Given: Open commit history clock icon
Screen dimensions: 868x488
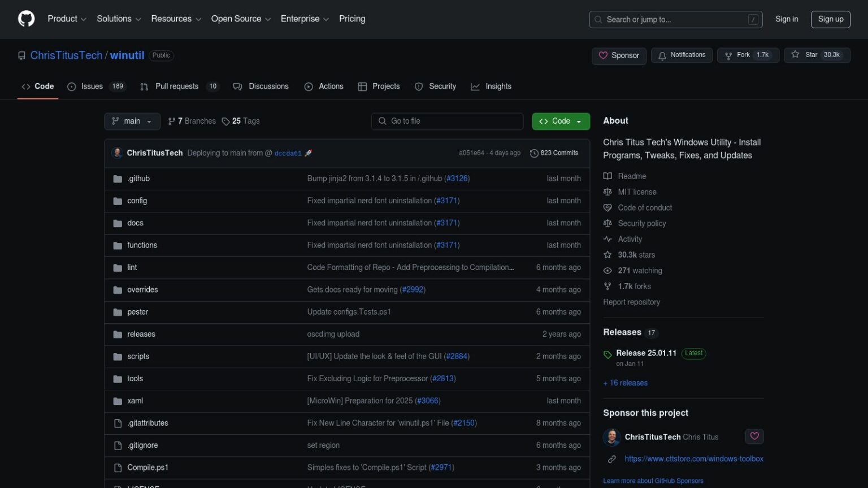Looking at the screenshot, I should pos(534,153).
